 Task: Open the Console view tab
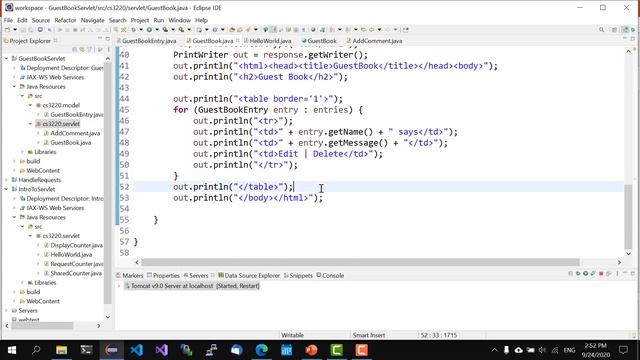pos(330,276)
